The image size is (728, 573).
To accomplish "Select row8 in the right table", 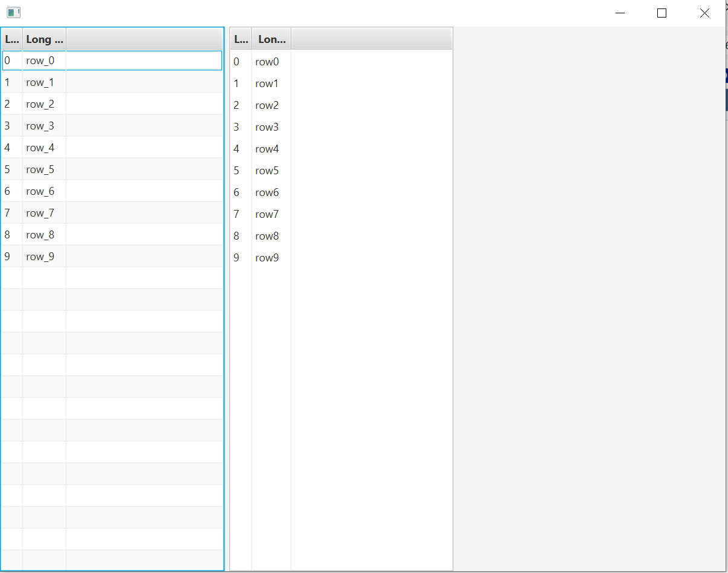I will click(x=267, y=236).
